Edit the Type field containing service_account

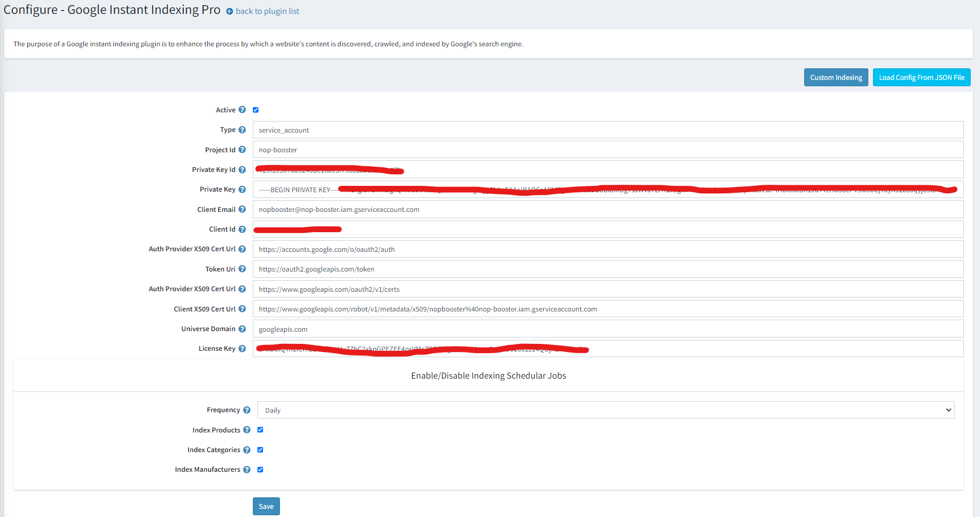pos(608,130)
